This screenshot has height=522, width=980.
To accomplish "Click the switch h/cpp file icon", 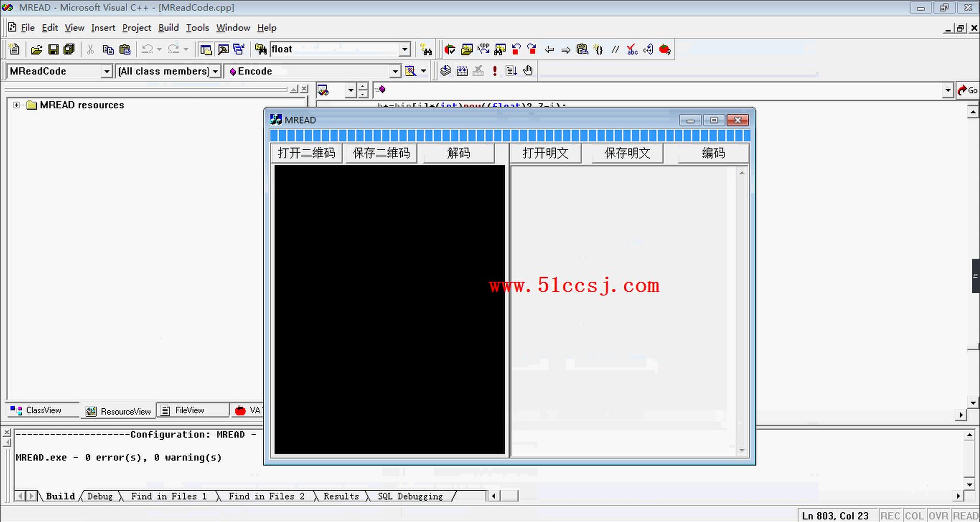I will point(483,49).
